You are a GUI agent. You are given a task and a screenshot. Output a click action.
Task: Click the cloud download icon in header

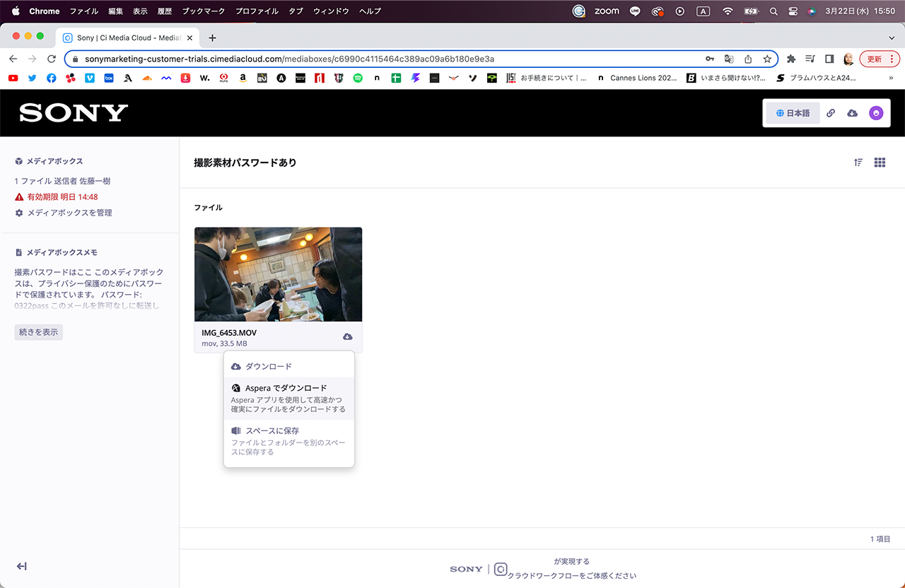pos(853,113)
